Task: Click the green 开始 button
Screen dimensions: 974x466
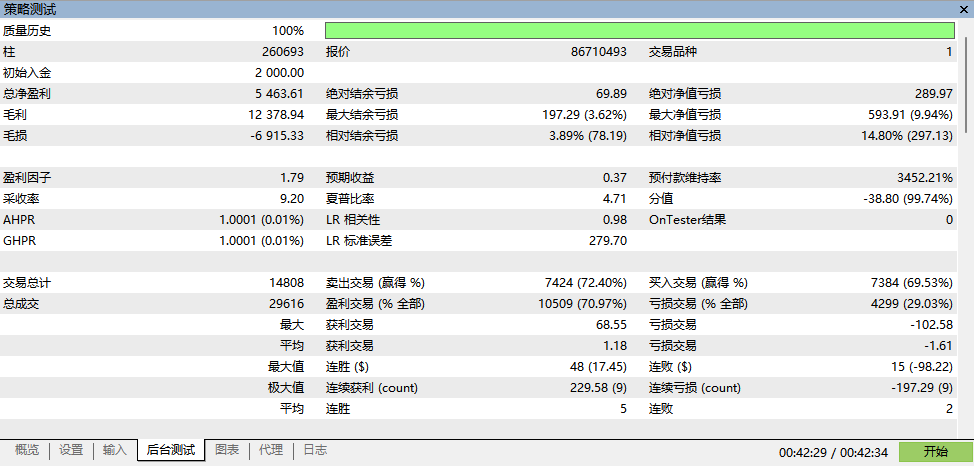Action: pos(935,452)
